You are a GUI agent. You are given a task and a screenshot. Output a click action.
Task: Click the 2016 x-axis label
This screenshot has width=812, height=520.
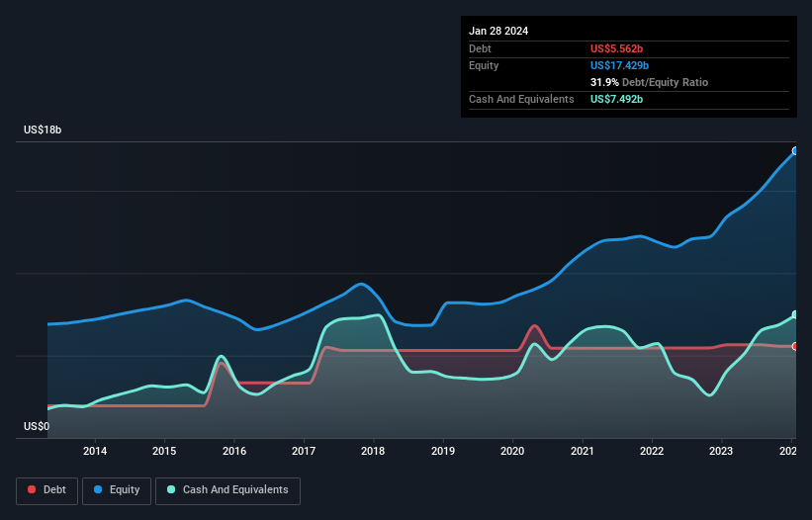[x=234, y=451]
